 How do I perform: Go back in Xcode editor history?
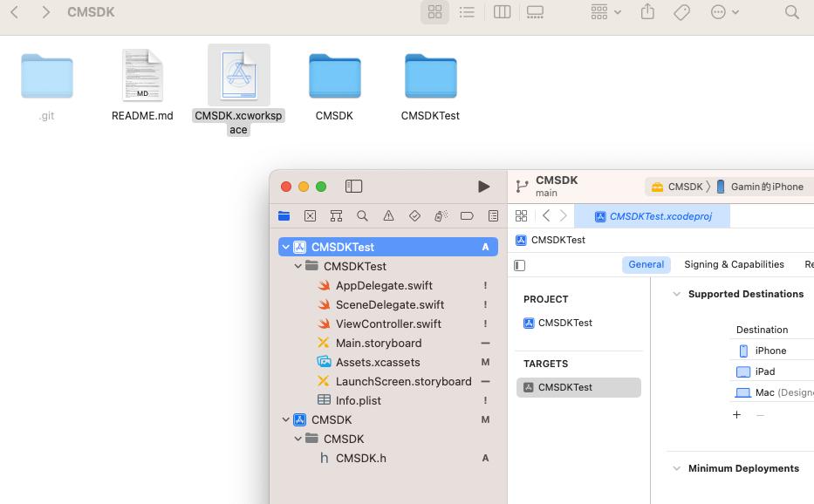[545, 216]
